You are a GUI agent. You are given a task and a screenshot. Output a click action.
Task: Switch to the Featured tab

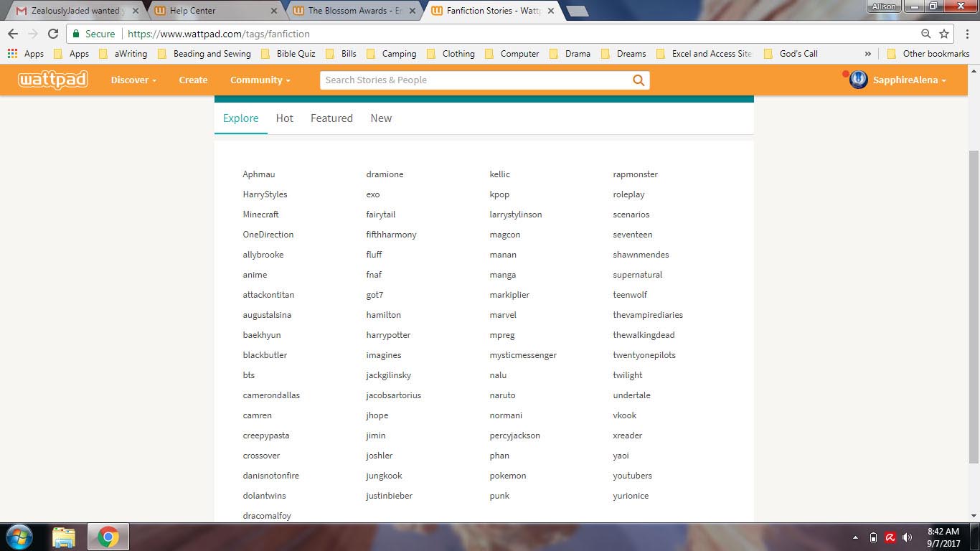coord(331,118)
